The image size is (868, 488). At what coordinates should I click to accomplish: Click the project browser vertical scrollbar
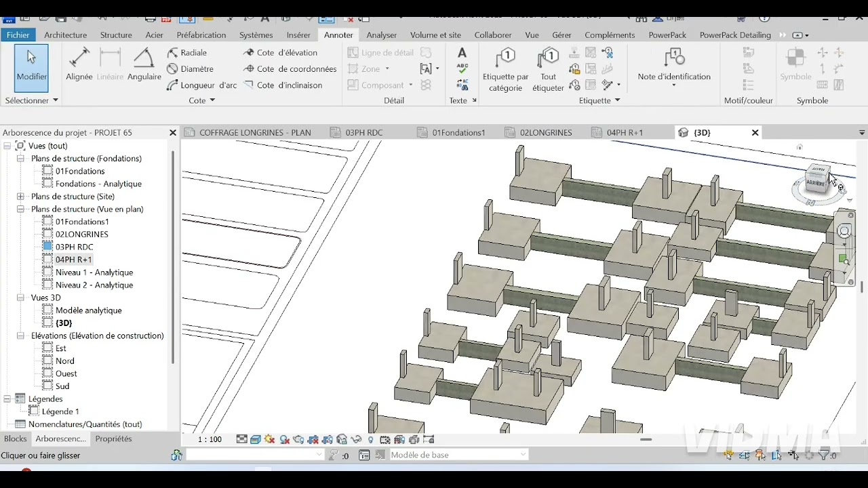point(174,258)
